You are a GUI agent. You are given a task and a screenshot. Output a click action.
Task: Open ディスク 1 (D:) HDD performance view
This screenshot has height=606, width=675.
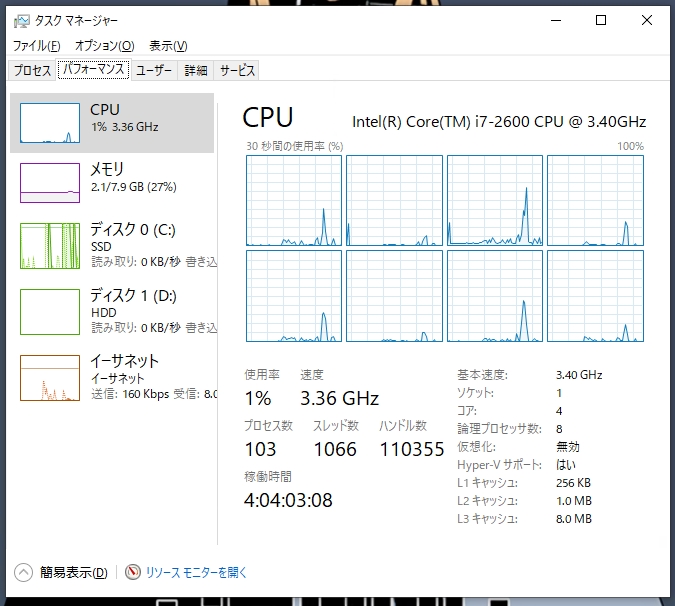50,311
